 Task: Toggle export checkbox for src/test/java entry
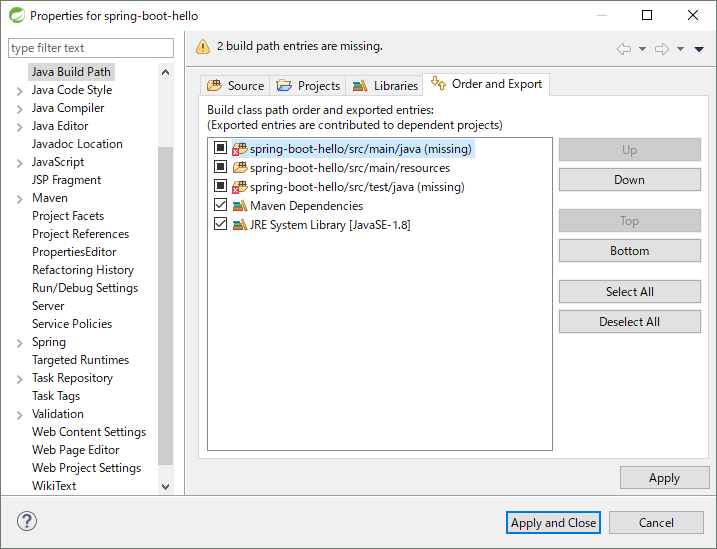pyautogui.click(x=220, y=186)
